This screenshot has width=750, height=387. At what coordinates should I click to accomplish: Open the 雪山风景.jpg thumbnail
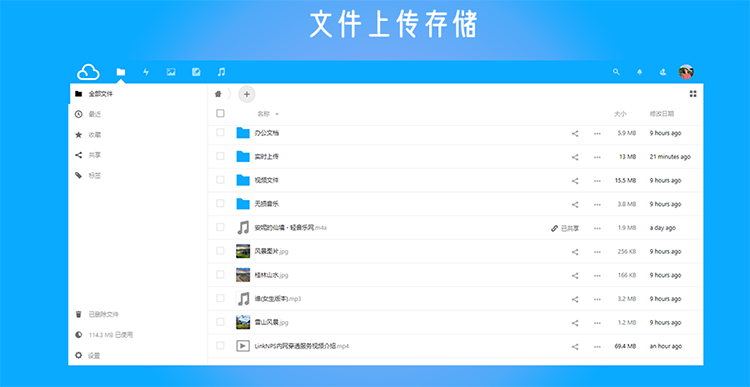click(x=243, y=322)
